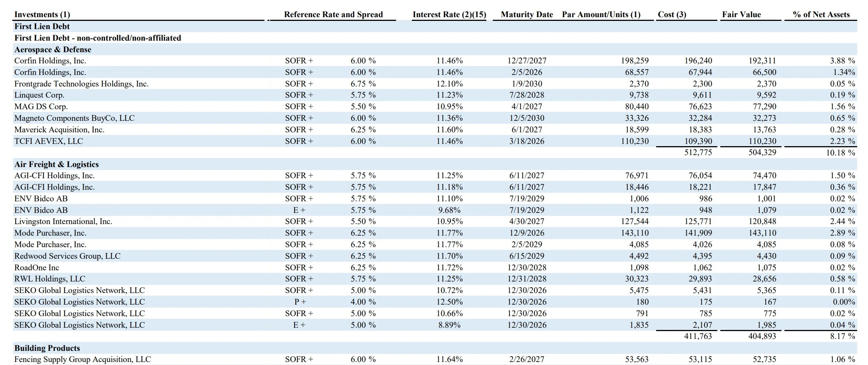This screenshot has width=868, height=365.
Task: Select interest rate 9.68% for ENV Bidco AB
Action: pos(449,210)
